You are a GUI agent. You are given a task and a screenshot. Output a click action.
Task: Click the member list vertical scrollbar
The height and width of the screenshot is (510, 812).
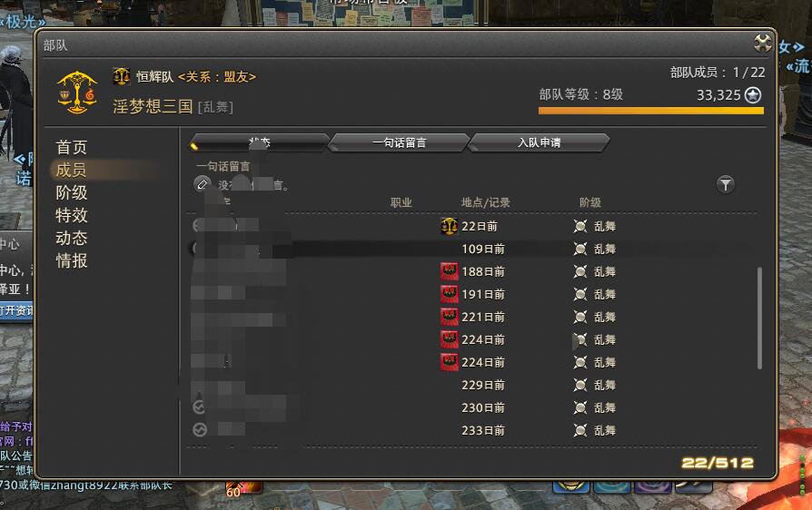coord(759,319)
